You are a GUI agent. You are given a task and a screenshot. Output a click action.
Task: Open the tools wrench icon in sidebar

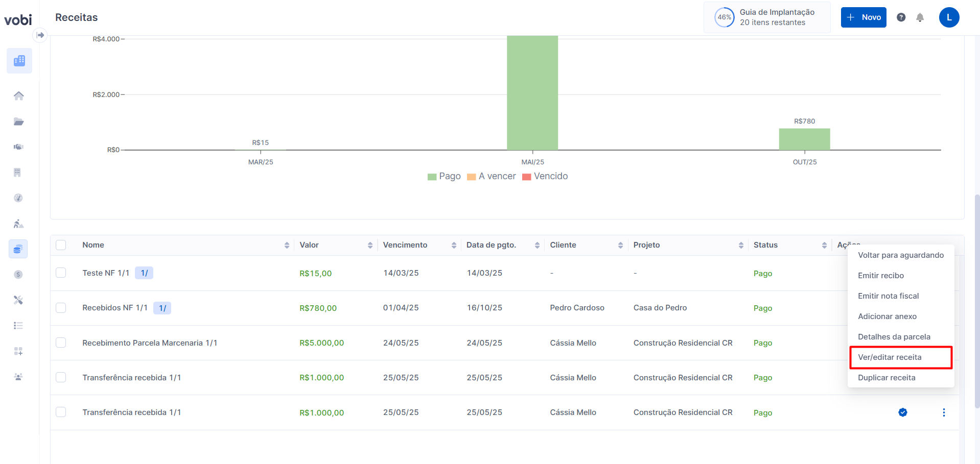18,300
